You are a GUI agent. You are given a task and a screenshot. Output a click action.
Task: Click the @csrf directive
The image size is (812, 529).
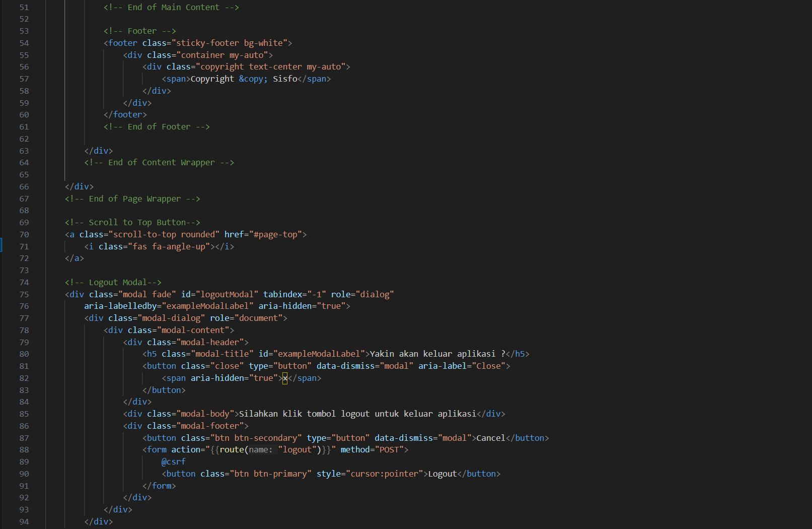point(174,462)
